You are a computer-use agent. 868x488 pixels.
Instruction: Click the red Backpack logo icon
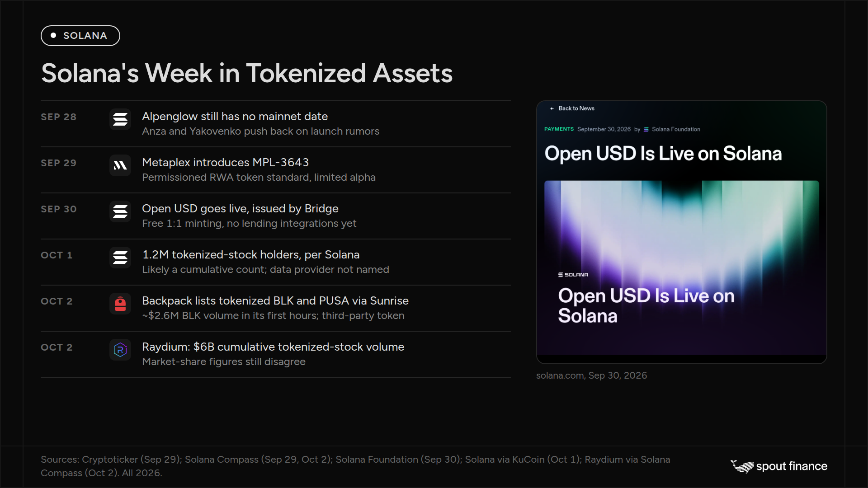point(120,304)
